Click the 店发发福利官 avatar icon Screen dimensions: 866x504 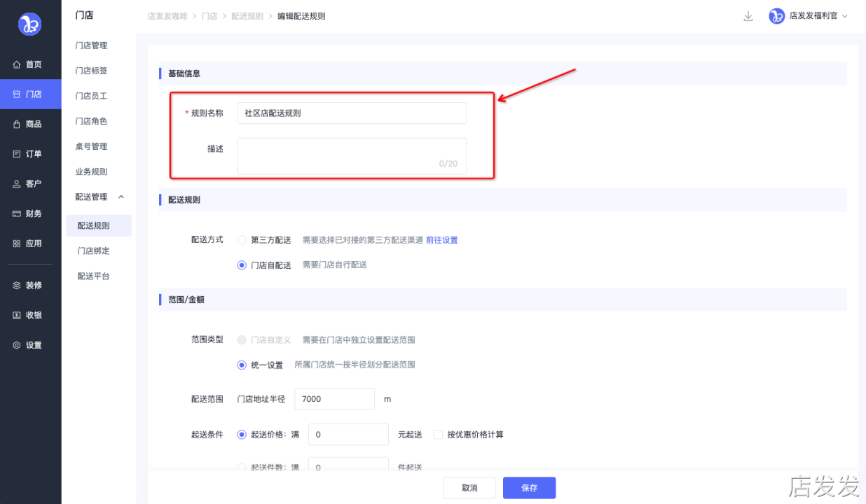[x=776, y=16]
